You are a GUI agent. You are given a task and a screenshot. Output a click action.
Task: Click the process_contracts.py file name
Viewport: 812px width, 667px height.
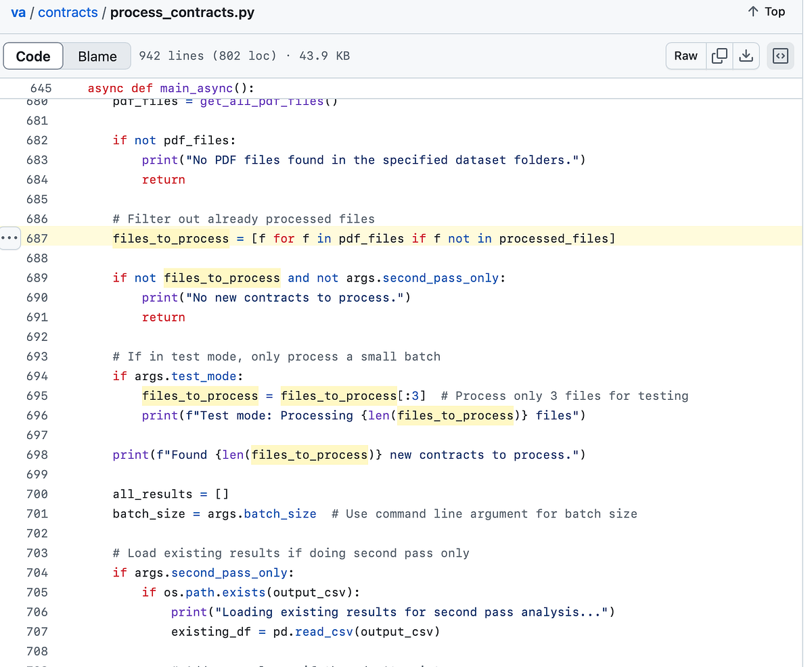(182, 13)
